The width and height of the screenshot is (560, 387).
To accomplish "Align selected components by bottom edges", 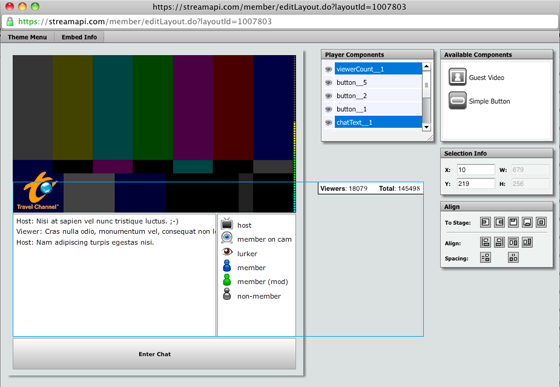I will [527, 242].
